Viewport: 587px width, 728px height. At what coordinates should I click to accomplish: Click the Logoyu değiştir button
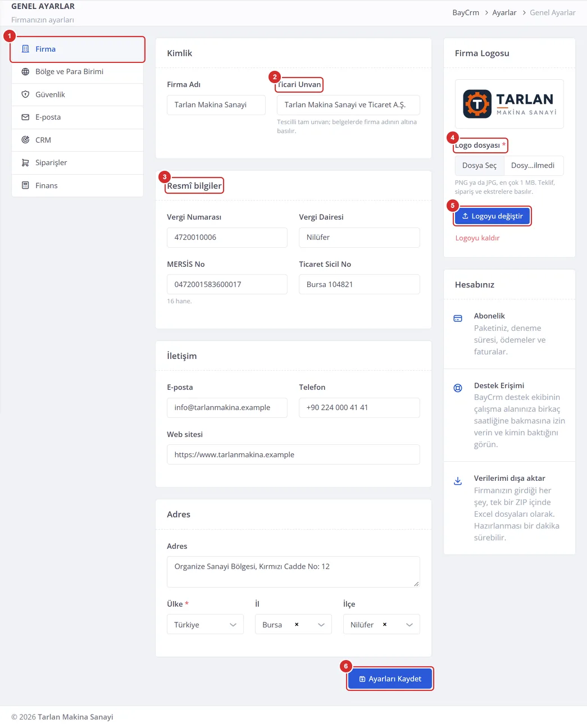492,216
